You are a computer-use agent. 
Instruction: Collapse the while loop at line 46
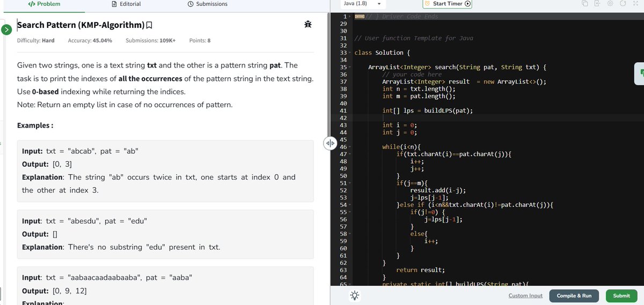tap(351, 147)
